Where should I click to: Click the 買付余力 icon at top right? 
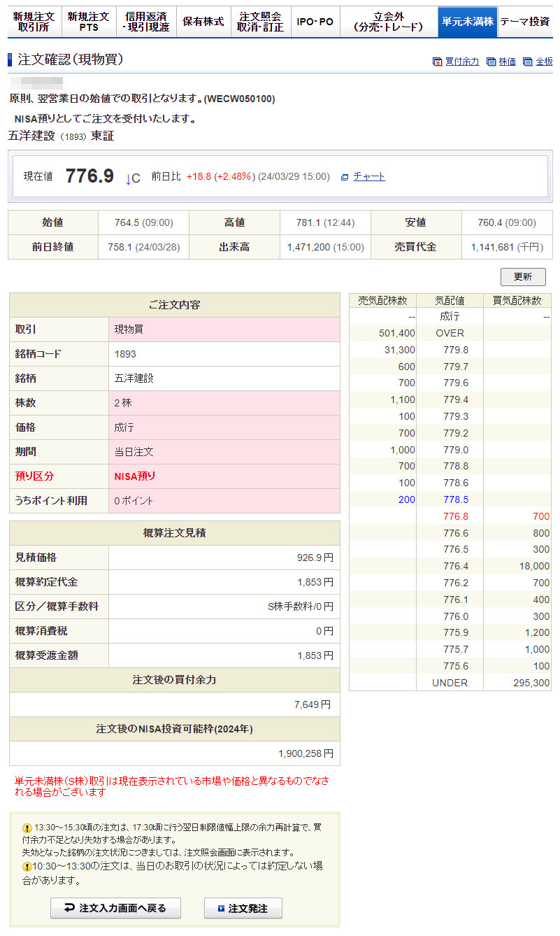pos(437,62)
